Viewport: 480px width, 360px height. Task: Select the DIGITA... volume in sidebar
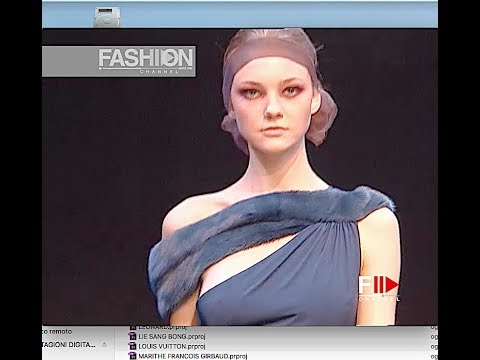[x=69, y=345]
